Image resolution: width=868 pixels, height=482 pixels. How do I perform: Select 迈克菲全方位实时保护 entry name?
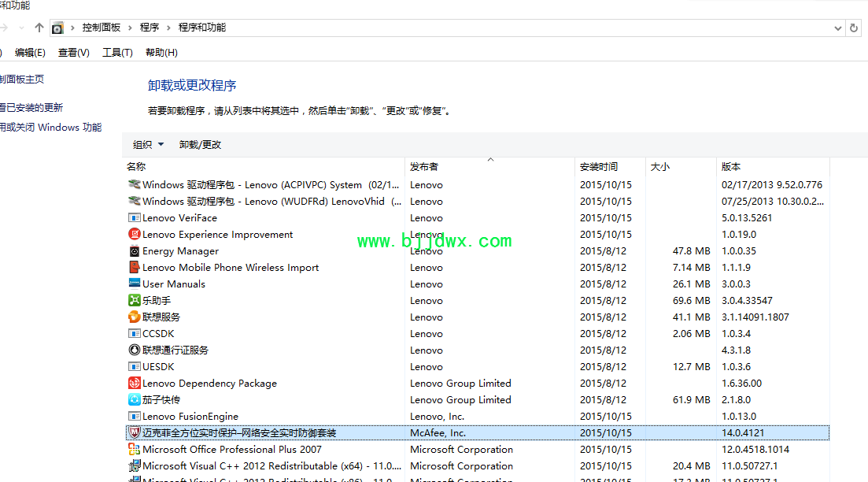point(239,432)
